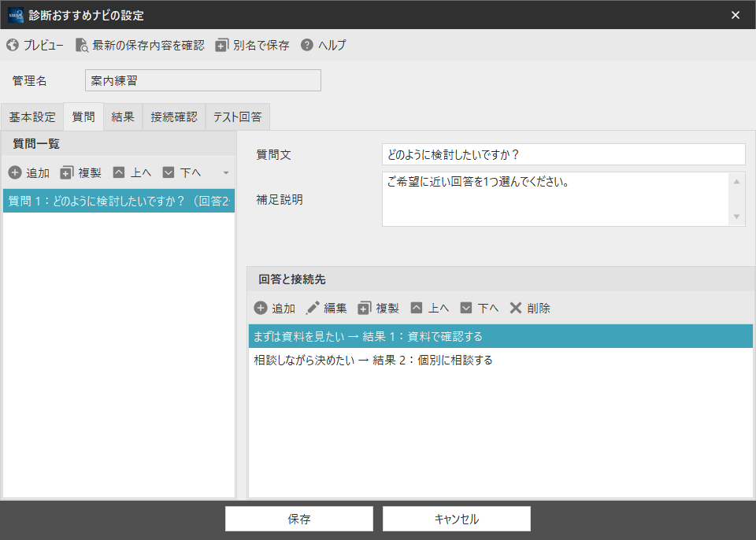This screenshot has height=540, width=756.
Task: Select 質問 1：どのように検討したいですか？ list row
Action: (119, 201)
